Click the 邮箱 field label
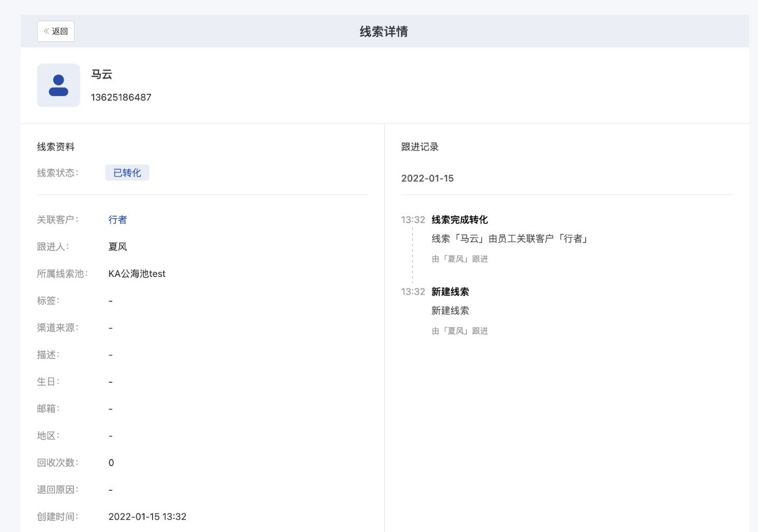The image size is (758, 532). (x=49, y=409)
